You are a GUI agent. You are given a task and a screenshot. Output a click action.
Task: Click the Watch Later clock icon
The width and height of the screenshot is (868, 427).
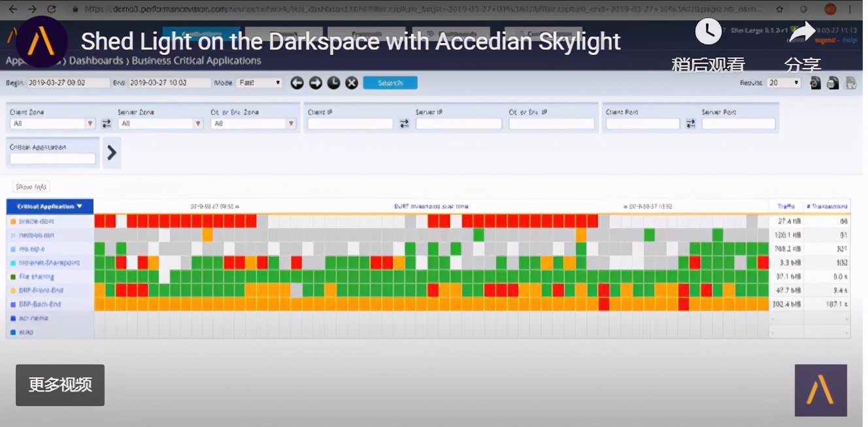click(x=709, y=31)
